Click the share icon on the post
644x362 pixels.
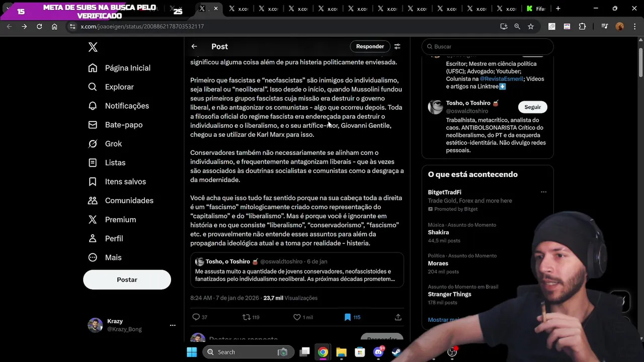click(398, 317)
